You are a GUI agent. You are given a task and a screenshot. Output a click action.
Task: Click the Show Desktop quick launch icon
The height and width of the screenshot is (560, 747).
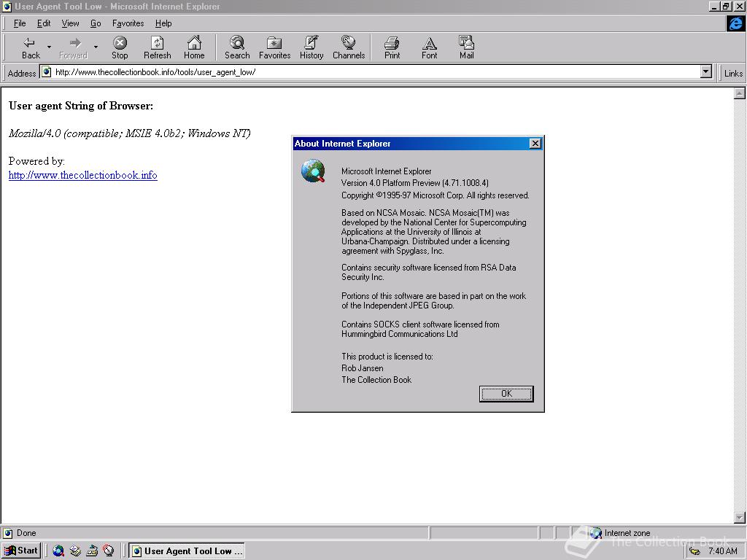pos(92,551)
